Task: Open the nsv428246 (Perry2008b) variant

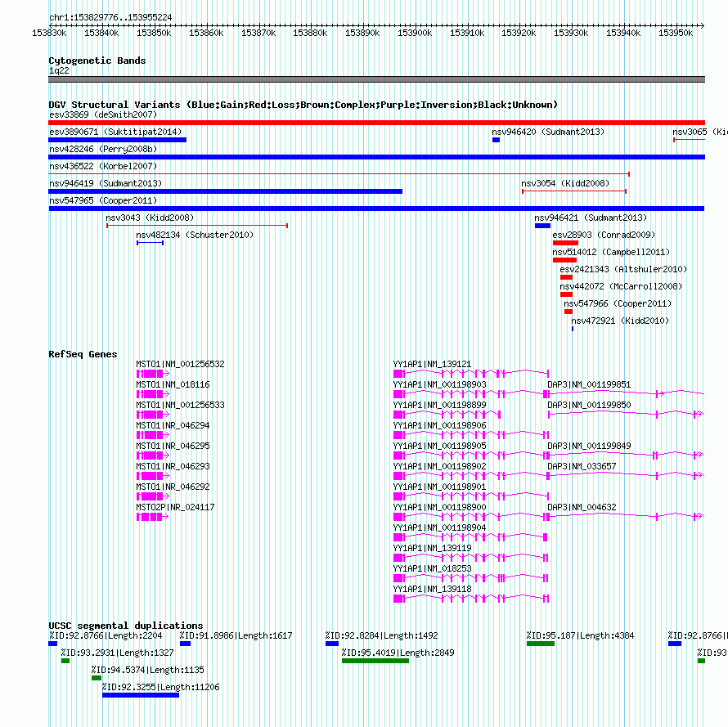Action: [103, 149]
